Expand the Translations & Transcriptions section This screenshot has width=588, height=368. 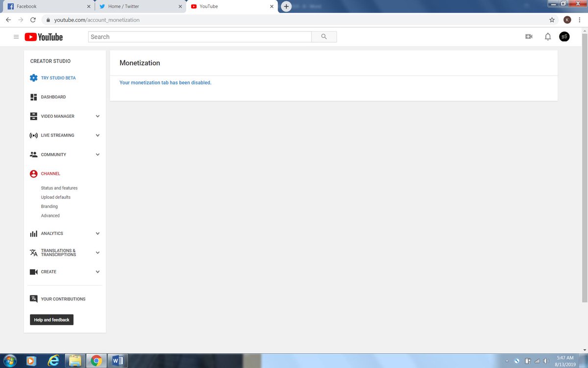click(98, 253)
